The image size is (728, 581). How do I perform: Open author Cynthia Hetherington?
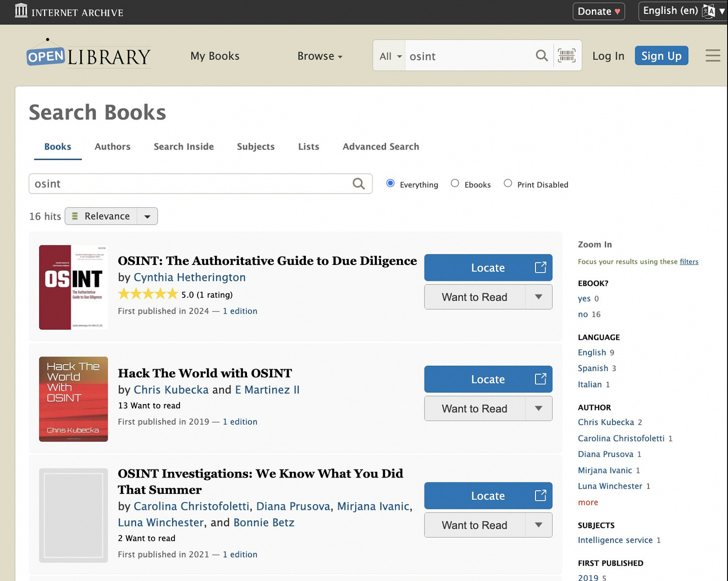189,277
